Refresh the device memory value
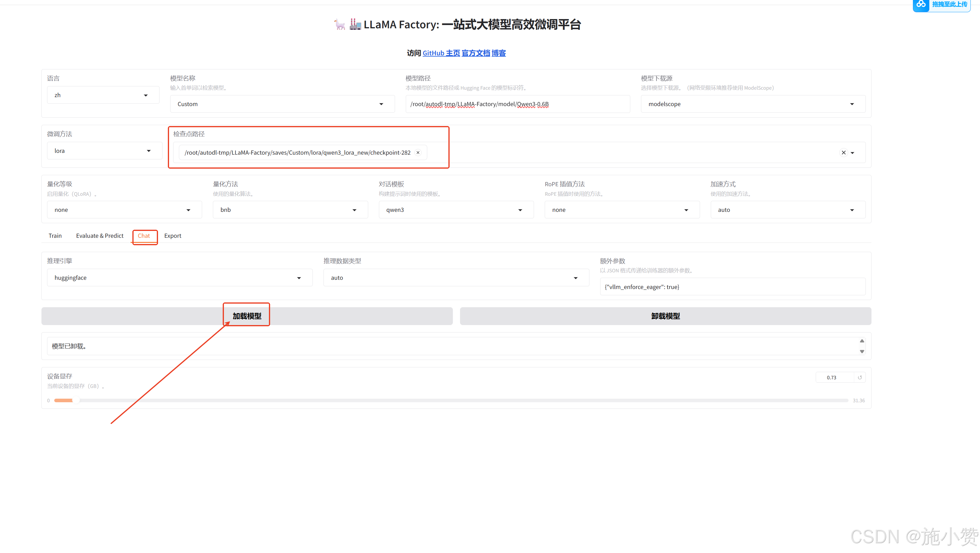 tap(860, 378)
